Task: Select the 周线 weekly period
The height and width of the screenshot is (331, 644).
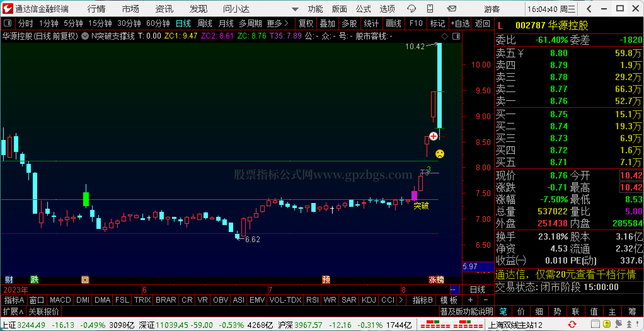Action: click(x=204, y=23)
